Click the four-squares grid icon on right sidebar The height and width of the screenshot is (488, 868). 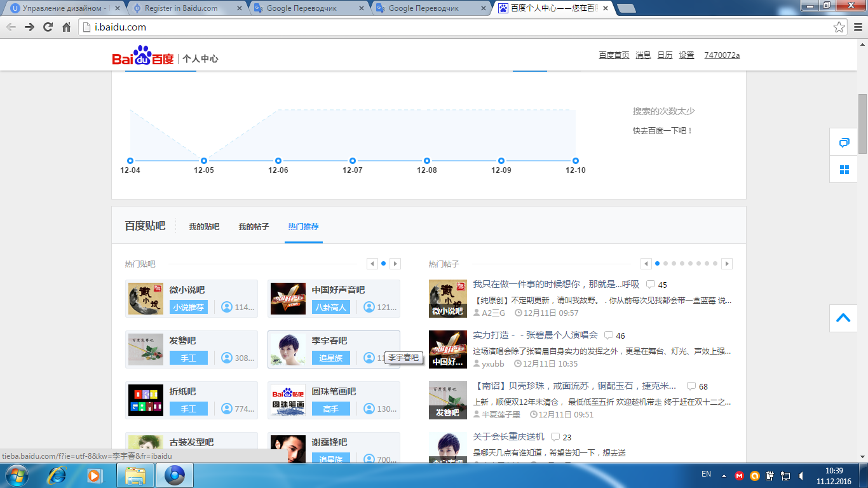(844, 170)
